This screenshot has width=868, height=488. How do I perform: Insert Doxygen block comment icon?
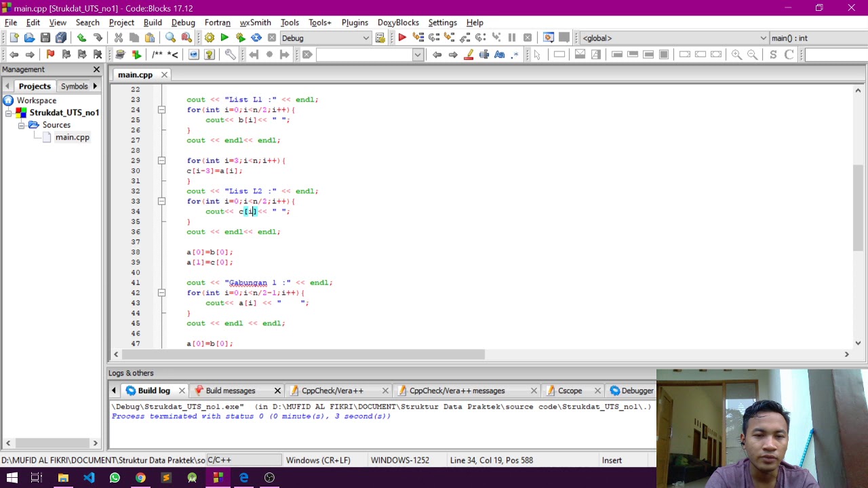[x=157, y=54]
